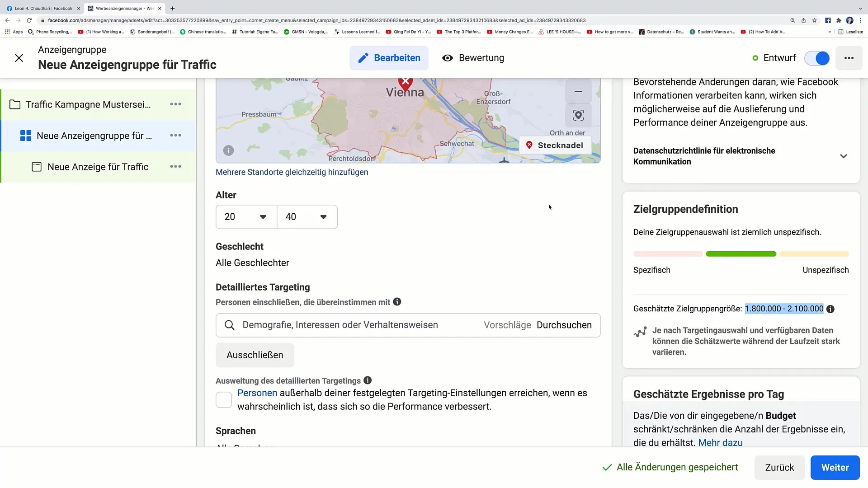Open the browser profile avatar
Image resolution: width=868 pixels, height=488 pixels.
(x=849, y=20)
